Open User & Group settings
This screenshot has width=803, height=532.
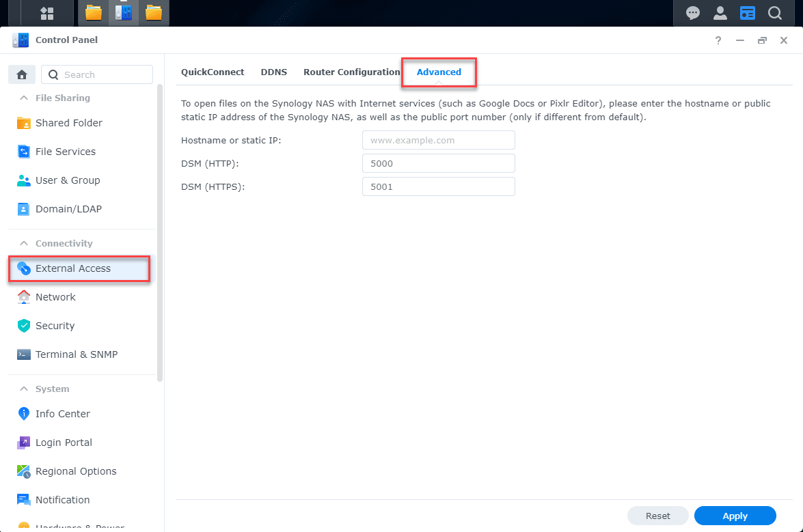point(82,180)
